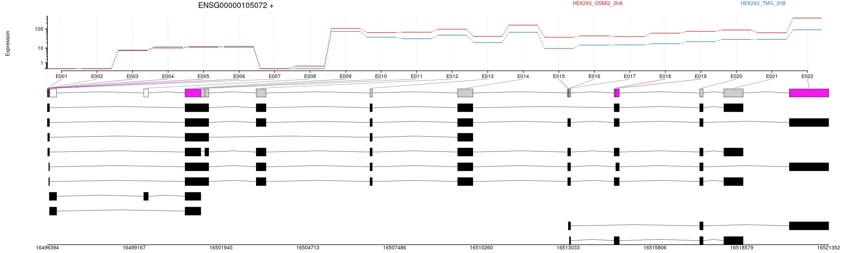The image size is (868, 253).
Task: Select exon label E017
Action: point(630,76)
